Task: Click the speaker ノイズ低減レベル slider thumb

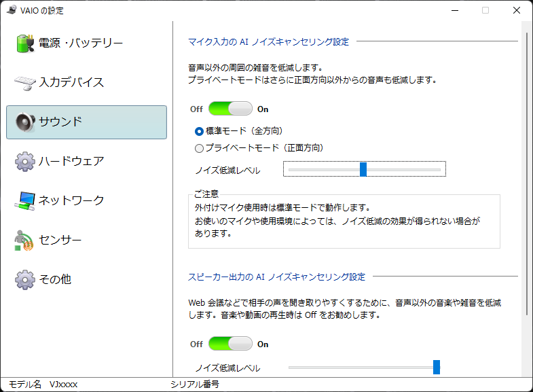Action: [437, 367]
